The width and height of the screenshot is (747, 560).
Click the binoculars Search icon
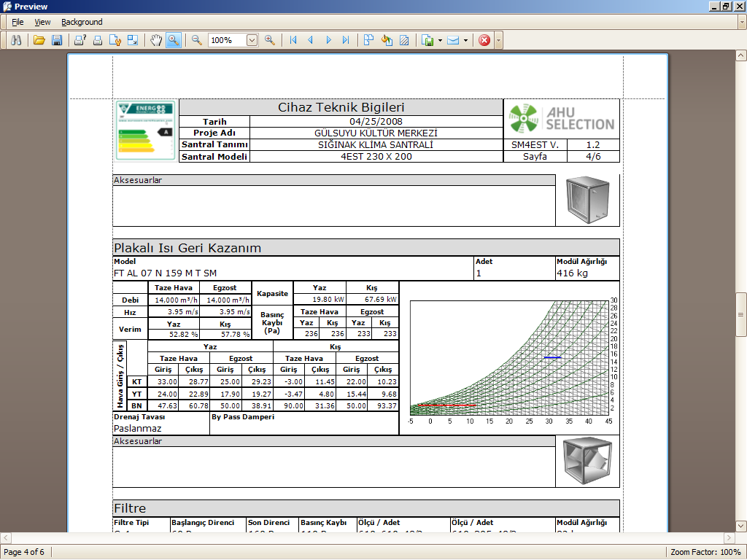[16, 40]
